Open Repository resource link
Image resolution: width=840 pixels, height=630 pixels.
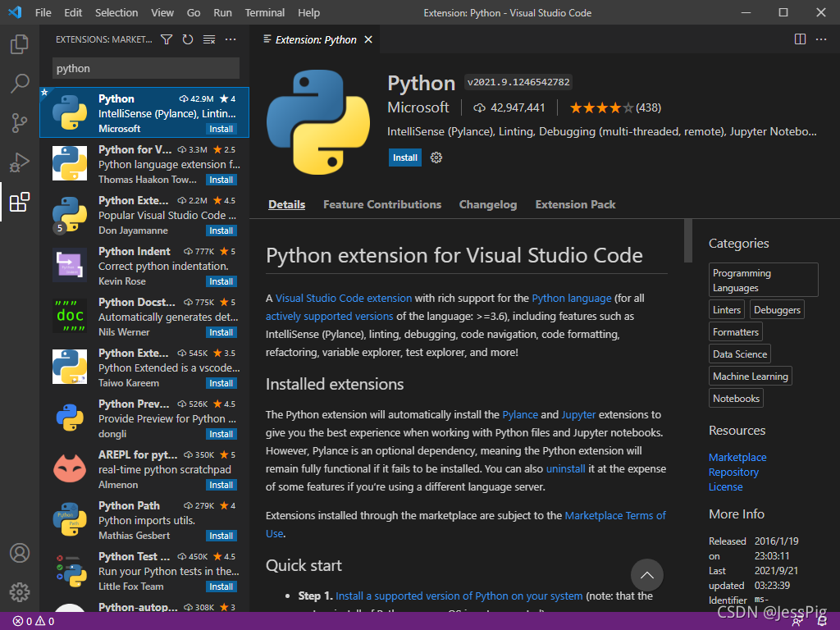(x=734, y=472)
